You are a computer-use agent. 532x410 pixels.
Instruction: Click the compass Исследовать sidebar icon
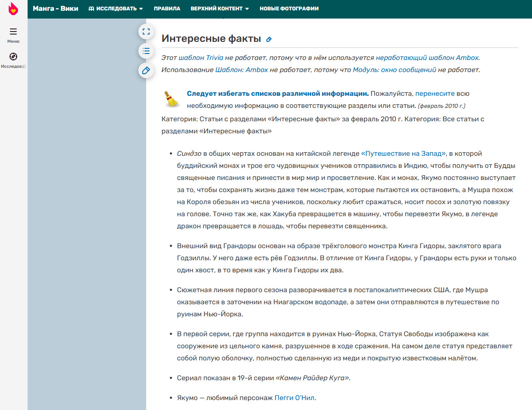coord(13,57)
